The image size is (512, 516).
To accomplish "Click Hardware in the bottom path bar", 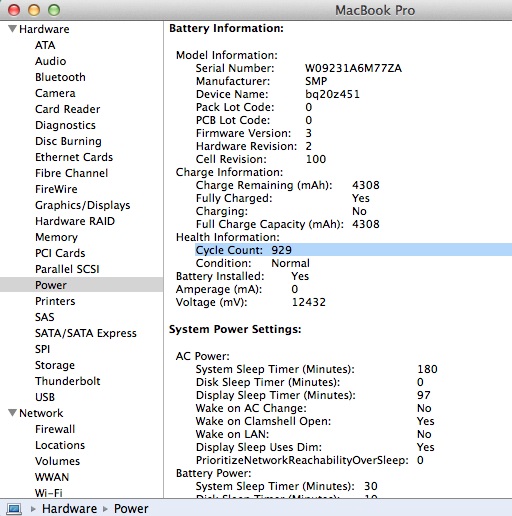I will coord(69,509).
